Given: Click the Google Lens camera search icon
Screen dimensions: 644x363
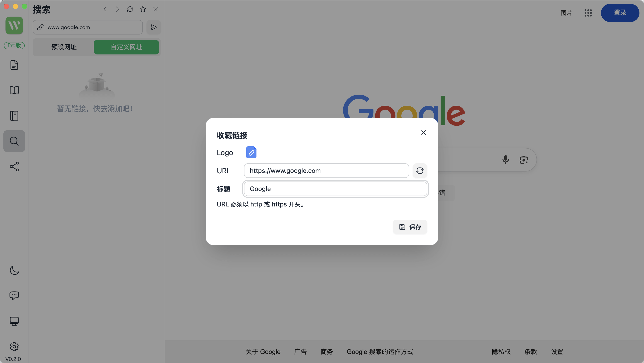Looking at the screenshot, I should (x=524, y=160).
